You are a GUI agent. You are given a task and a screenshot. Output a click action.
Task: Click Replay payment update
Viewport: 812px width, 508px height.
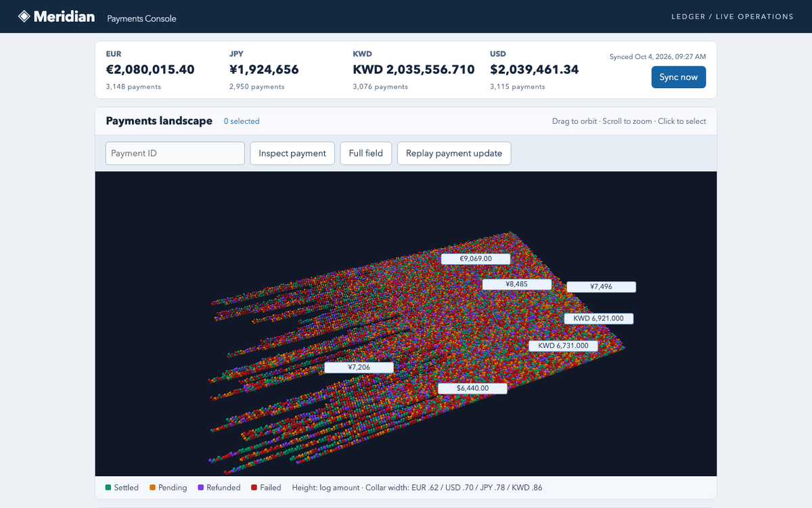point(454,153)
